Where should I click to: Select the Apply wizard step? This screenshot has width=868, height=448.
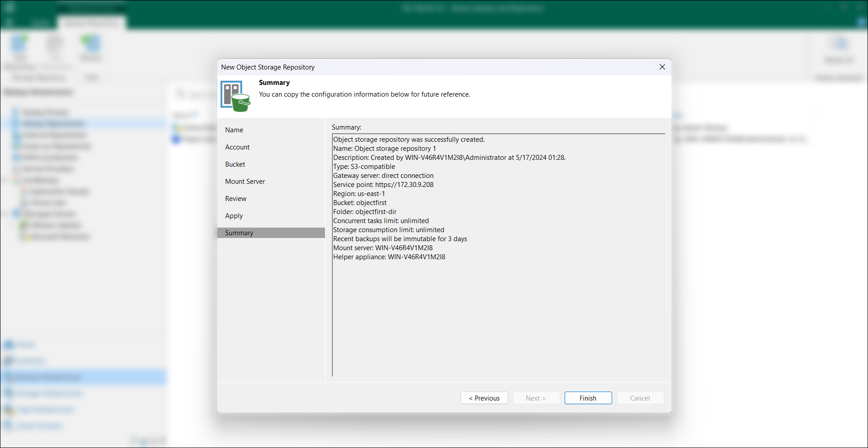(x=234, y=216)
